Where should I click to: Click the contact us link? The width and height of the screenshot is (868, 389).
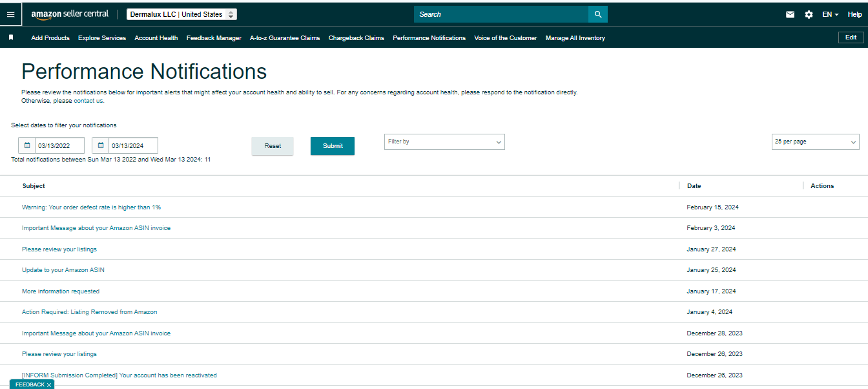[88, 101]
